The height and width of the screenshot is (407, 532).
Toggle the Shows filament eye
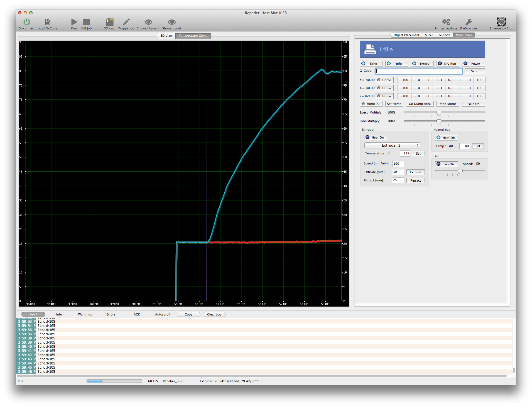coord(148,22)
